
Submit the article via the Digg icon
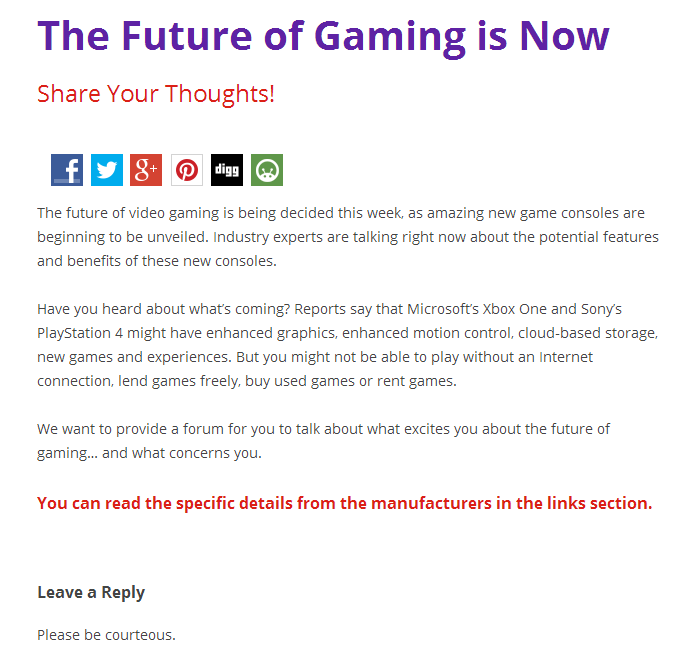pos(227,170)
